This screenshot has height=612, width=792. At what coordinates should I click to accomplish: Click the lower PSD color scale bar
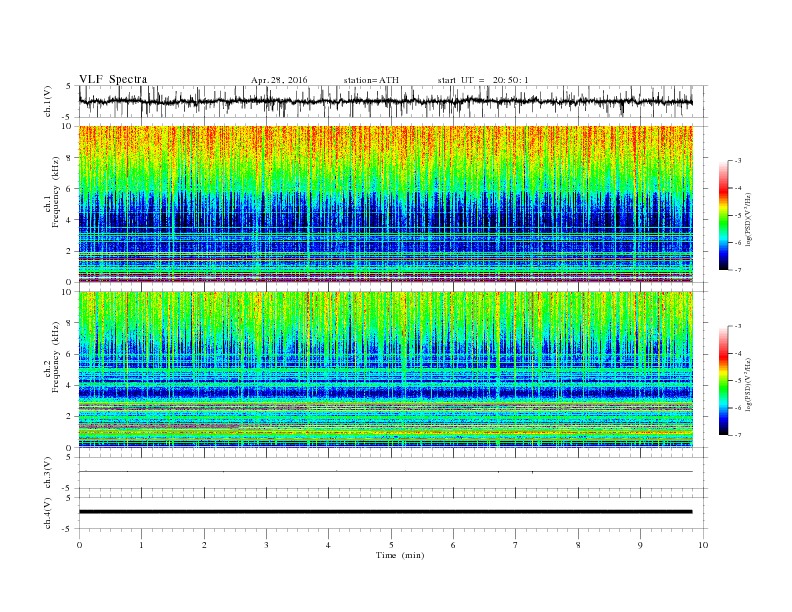[723, 380]
